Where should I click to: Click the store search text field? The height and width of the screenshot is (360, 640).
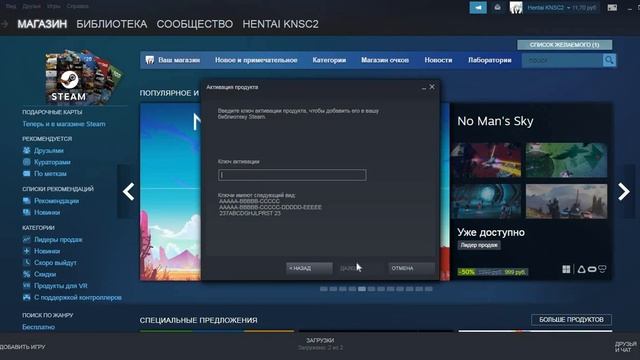[x=562, y=60]
